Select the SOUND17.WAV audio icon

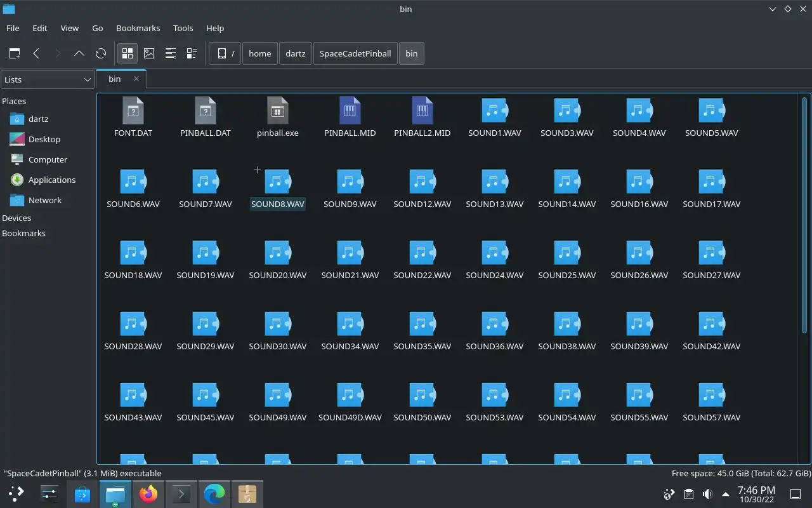click(x=712, y=182)
